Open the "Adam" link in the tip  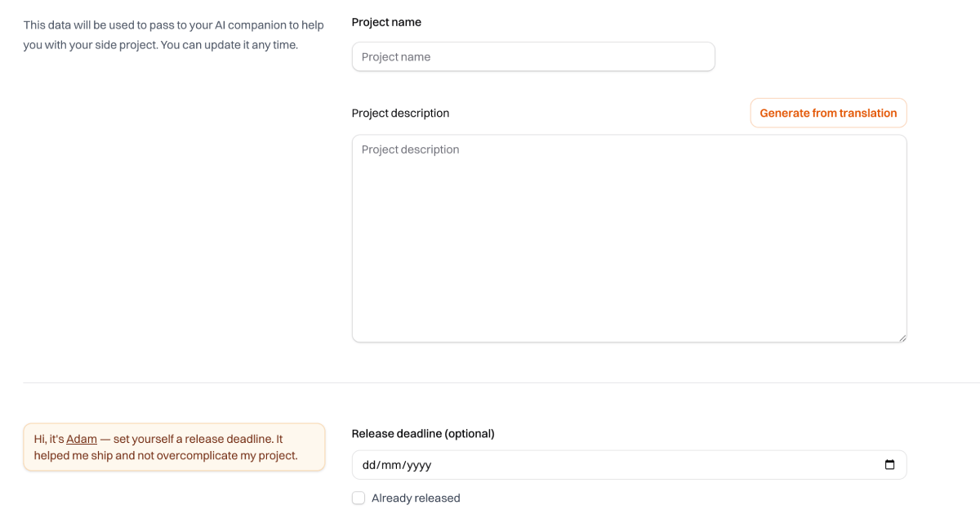(82, 440)
